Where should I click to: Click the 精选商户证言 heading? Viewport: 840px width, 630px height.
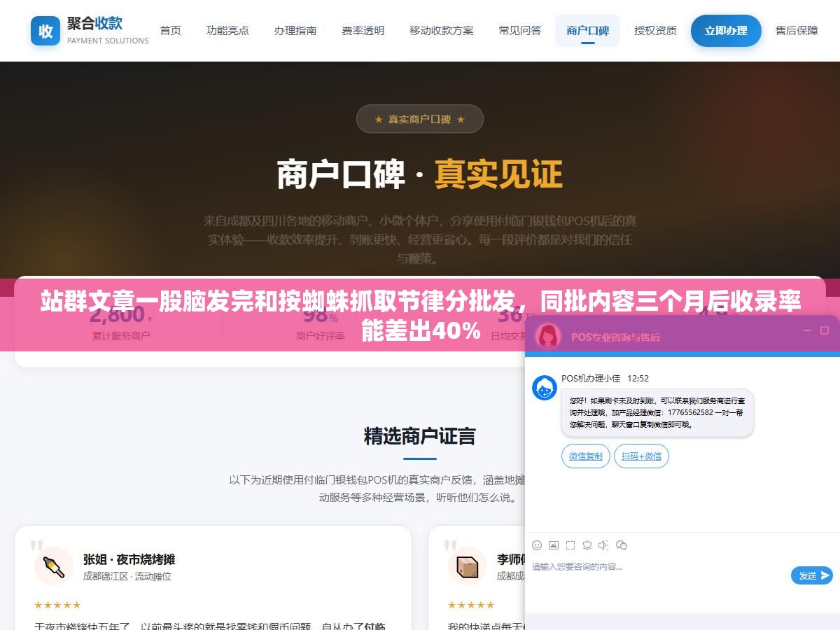tap(420, 436)
